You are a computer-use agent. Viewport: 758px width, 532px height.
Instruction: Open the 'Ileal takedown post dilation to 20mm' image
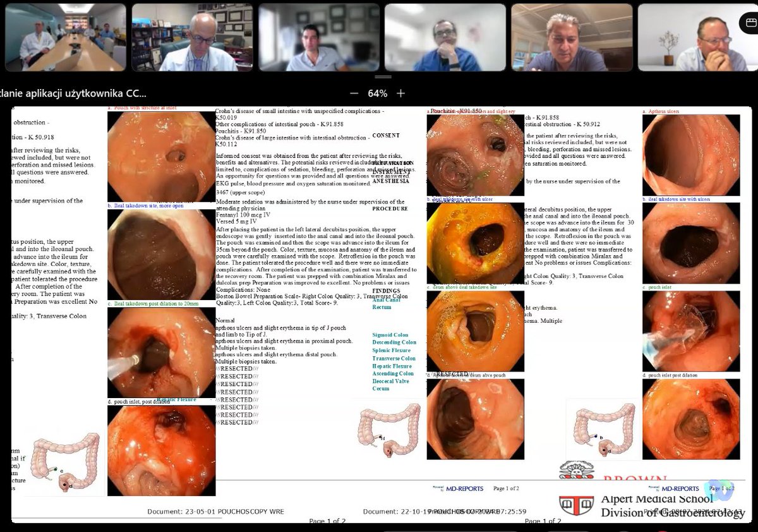(161, 352)
